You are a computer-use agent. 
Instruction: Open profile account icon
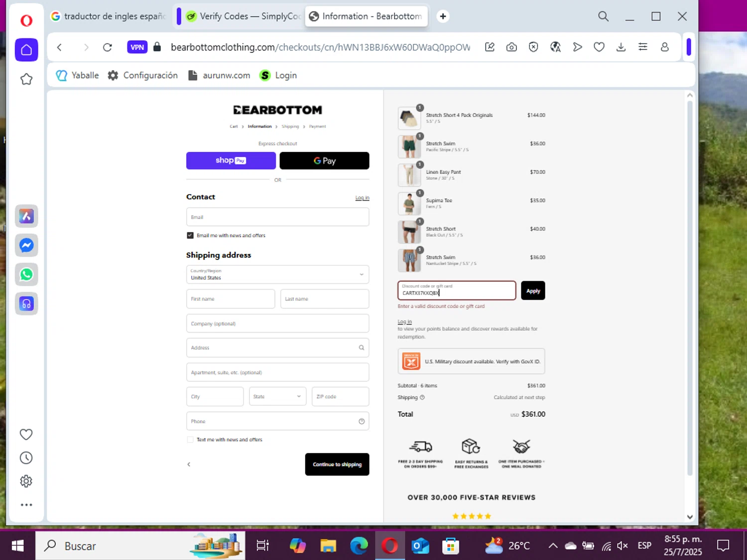664,47
